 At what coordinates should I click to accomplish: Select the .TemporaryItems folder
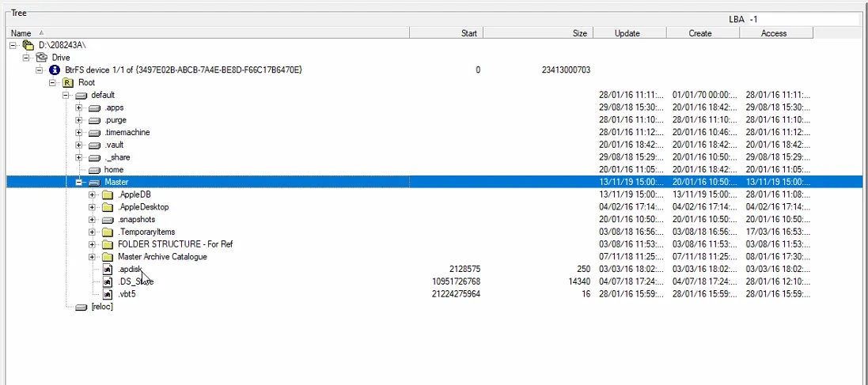(x=146, y=232)
